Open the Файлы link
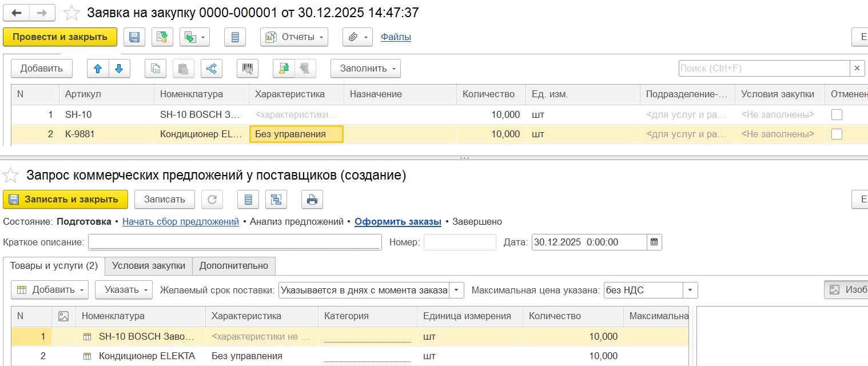 [x=396, y=37]
